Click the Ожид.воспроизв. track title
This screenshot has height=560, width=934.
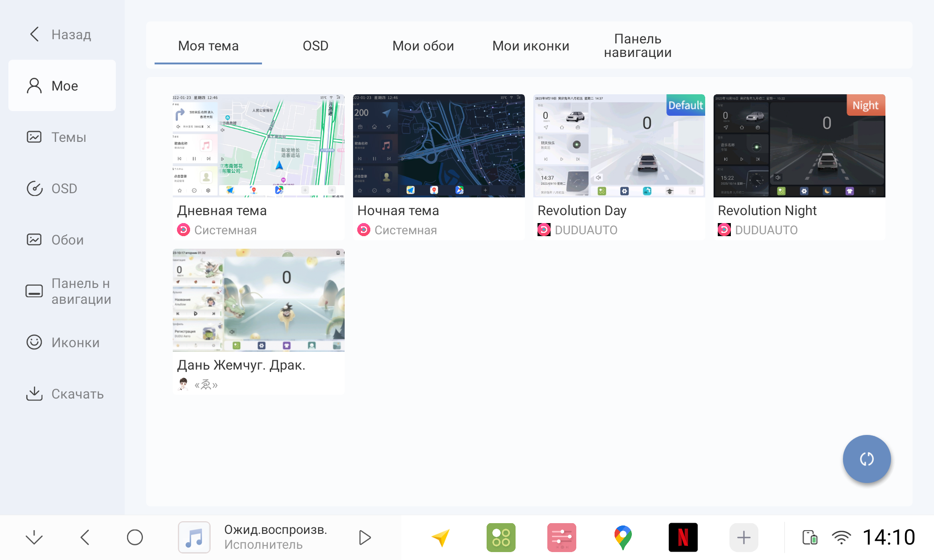coord(276,529)
